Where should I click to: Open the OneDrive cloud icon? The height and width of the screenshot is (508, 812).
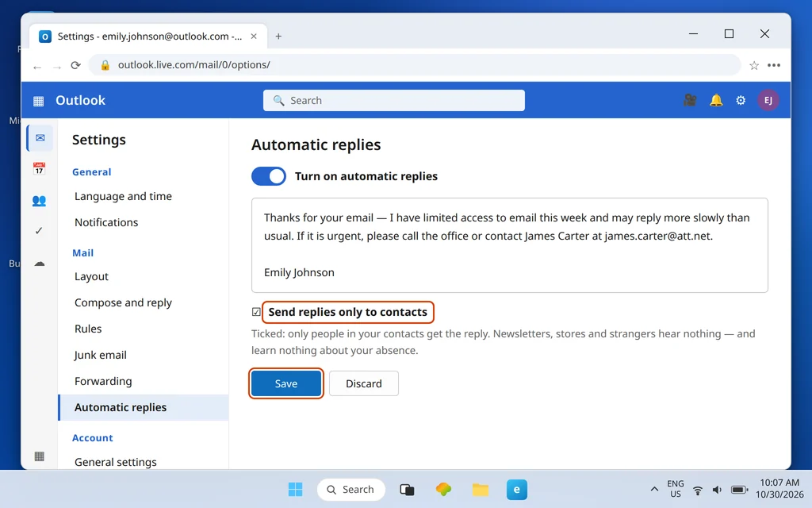tap(40, 264)
